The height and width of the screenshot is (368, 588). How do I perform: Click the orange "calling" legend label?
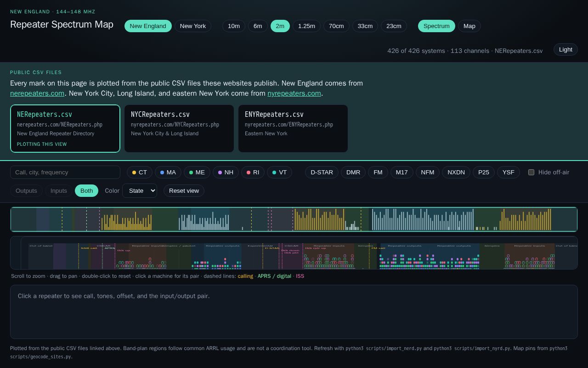(245, 276)
